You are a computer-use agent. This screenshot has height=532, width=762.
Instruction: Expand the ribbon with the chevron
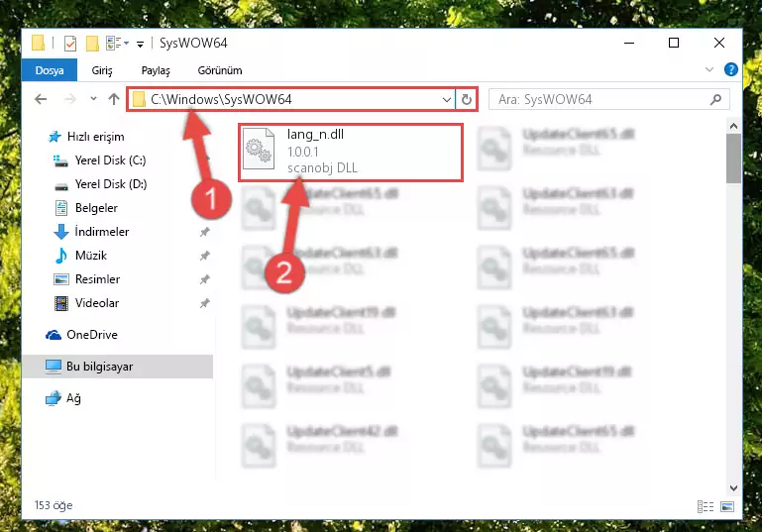point(709,70)
